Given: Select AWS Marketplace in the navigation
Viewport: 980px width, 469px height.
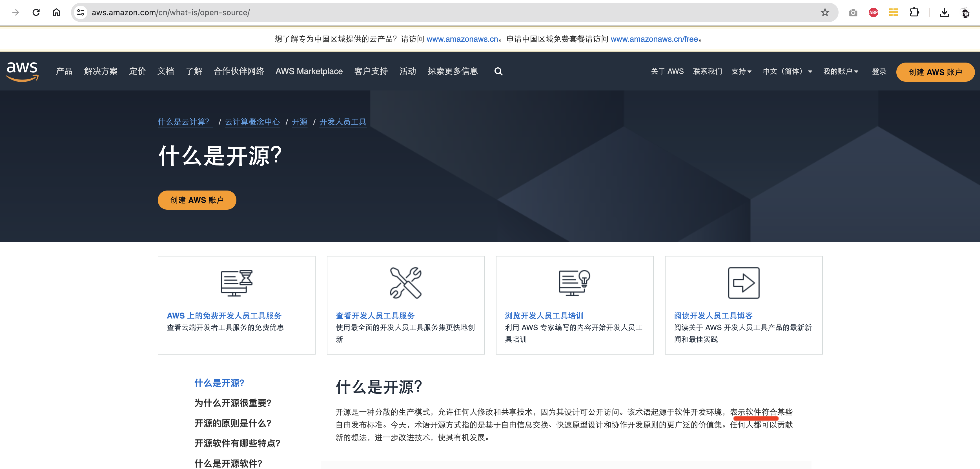Looking at the screenshot, I should coord(309,71).
